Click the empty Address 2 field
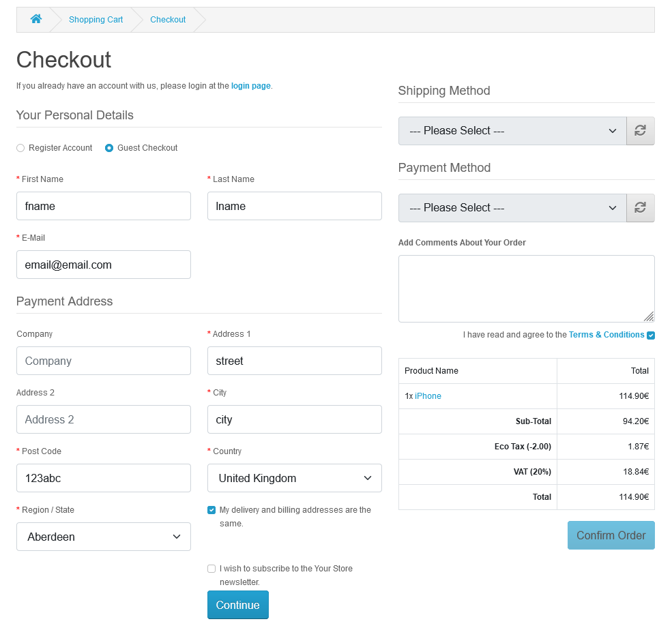 [103, 419]
